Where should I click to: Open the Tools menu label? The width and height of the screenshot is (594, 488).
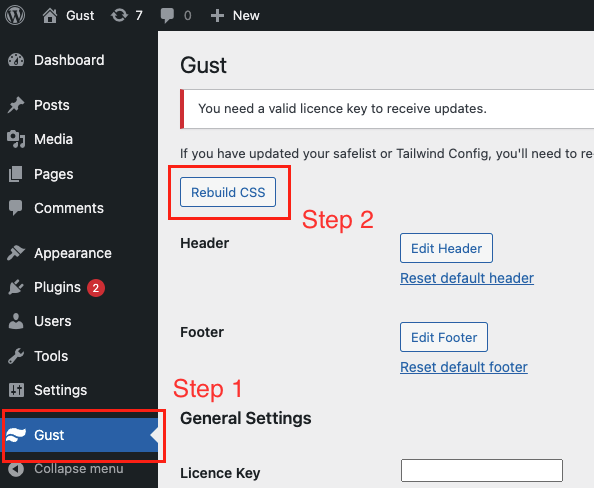(x=51, y=356)
